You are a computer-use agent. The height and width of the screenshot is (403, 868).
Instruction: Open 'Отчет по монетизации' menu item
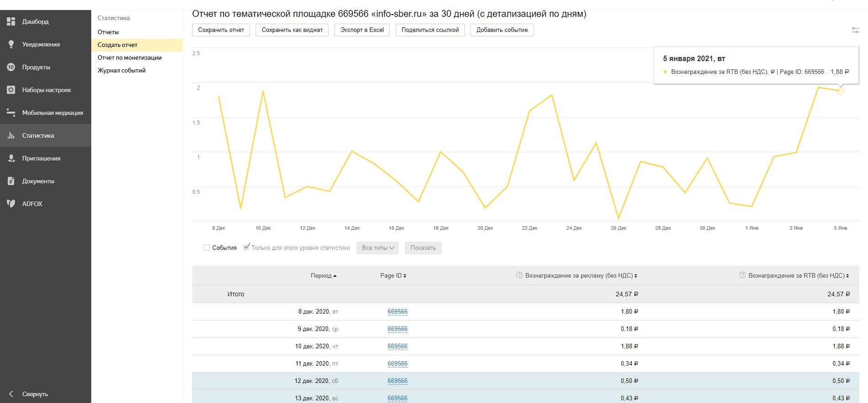[x=130, y=57]
